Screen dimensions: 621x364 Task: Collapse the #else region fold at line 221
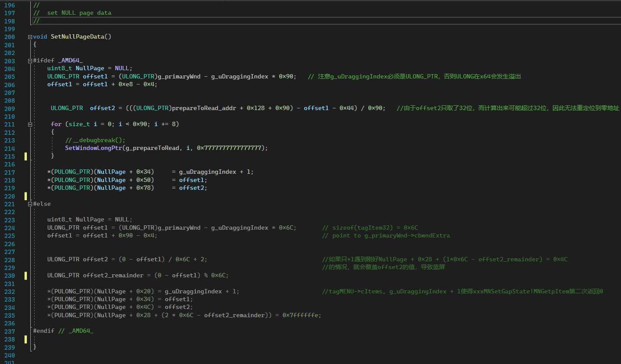pyautogui.click(x=29, y=204)
